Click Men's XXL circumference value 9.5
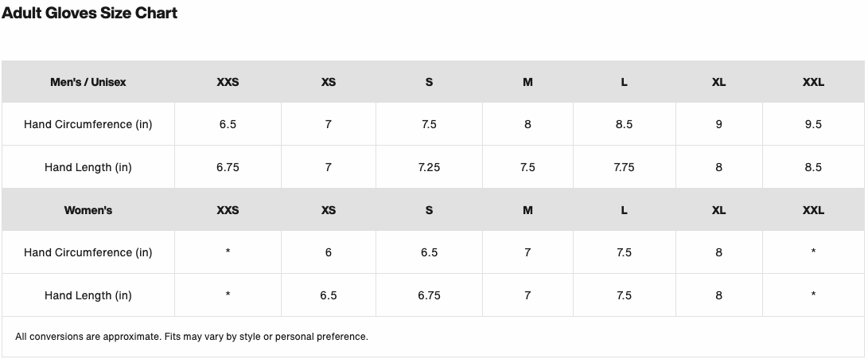The image size is (868, 359). (x=813, y=124)
